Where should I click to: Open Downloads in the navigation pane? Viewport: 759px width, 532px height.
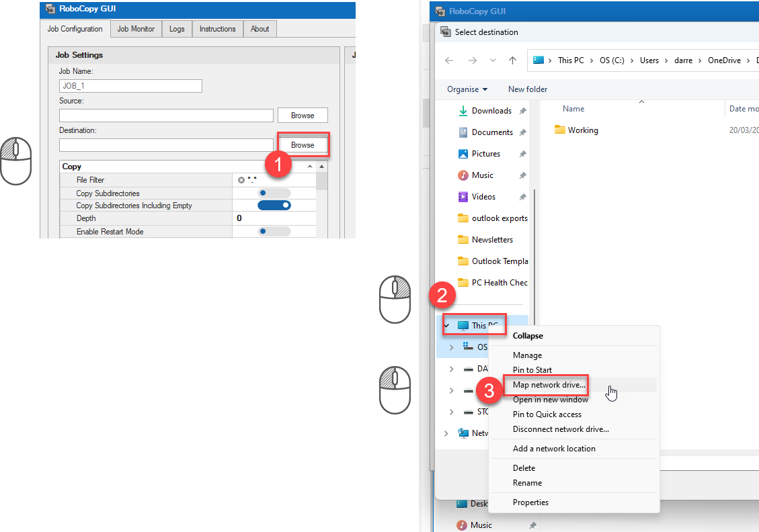pyautogui.click(x=491, y=111)
